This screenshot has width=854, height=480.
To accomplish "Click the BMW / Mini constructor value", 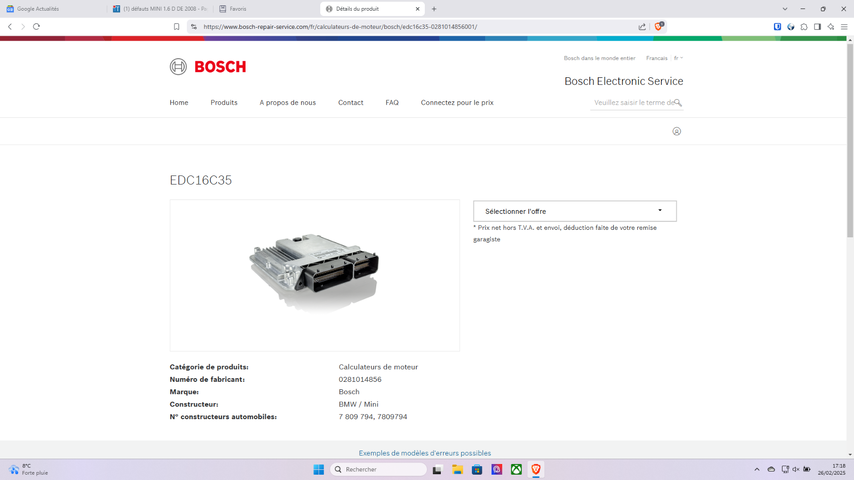I will (358, 404).
